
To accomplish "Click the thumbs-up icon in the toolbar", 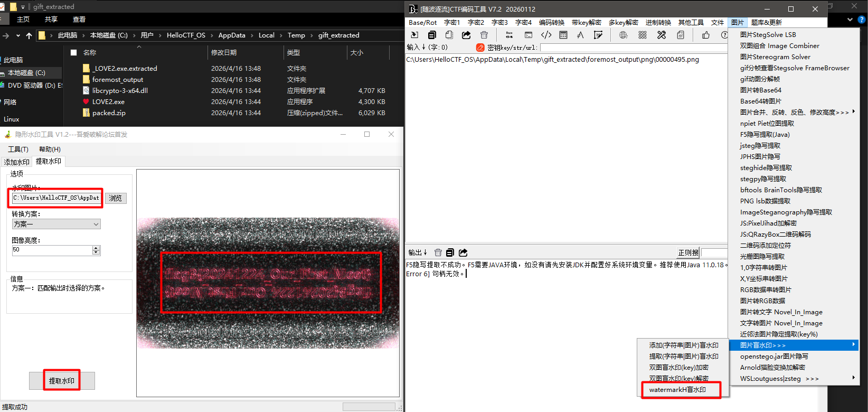I will coord(706,35).
